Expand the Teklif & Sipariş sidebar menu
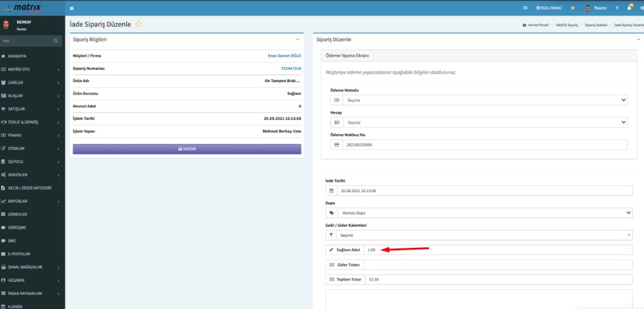 [x=32, y=122]
